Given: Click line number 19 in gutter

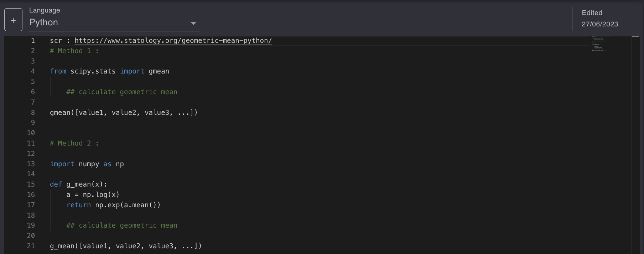Looking at the screenshot, I should tap(31, 225).
